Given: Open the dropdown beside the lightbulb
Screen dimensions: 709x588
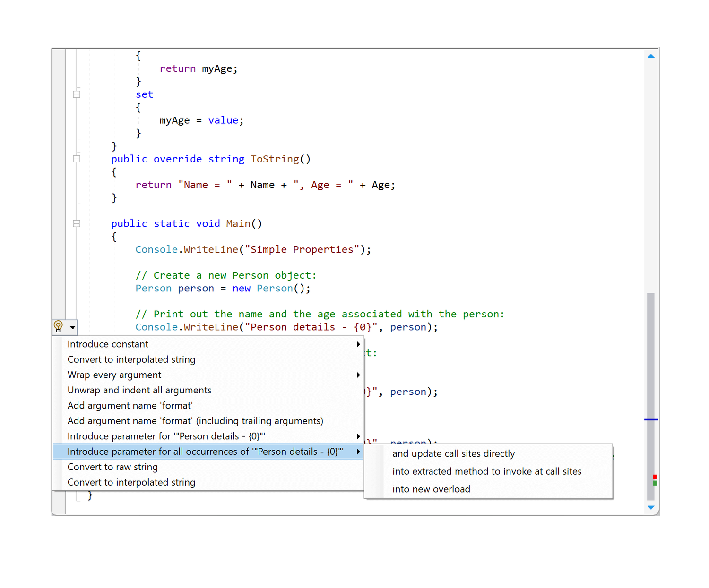Looking at the screenshot, I should coord(71,327).
